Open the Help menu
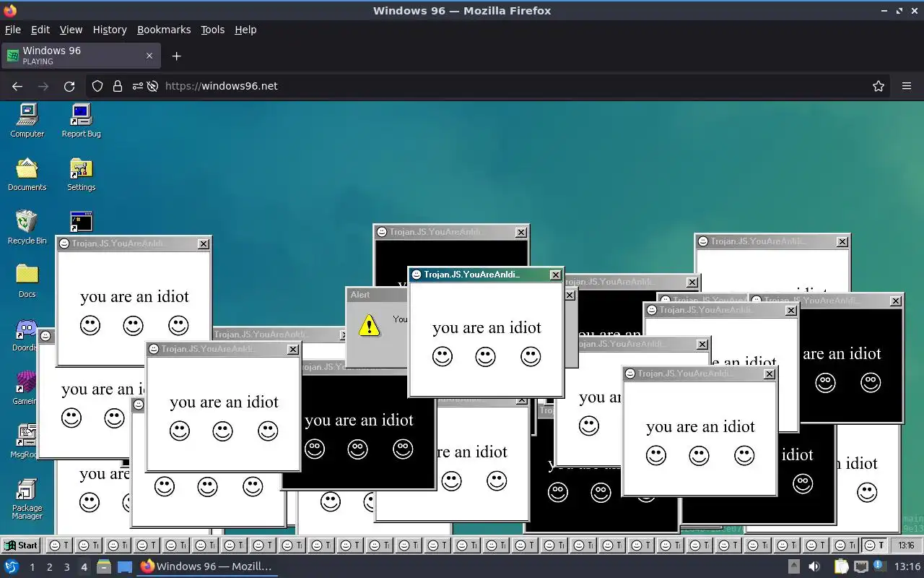Image resolution: width=924 pixels, height=578 pixels. coord(245,30)
